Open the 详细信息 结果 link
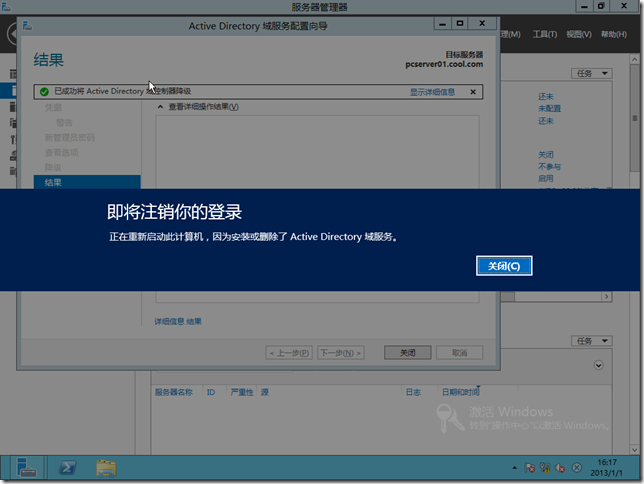Image resolution: width=644 pixels, height=484 pixels. click(178, 321)
